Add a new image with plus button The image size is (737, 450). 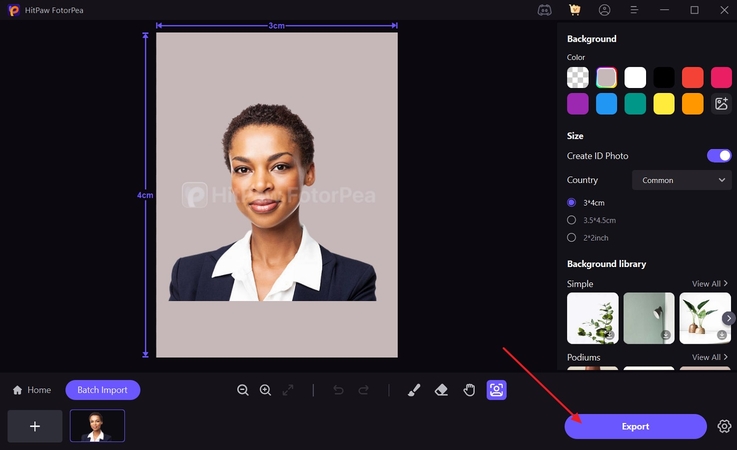pyautogui.click(x=35, y=426)
